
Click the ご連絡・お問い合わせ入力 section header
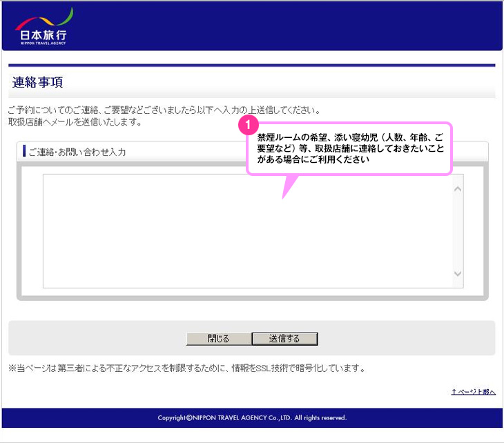tap(77, 152)
